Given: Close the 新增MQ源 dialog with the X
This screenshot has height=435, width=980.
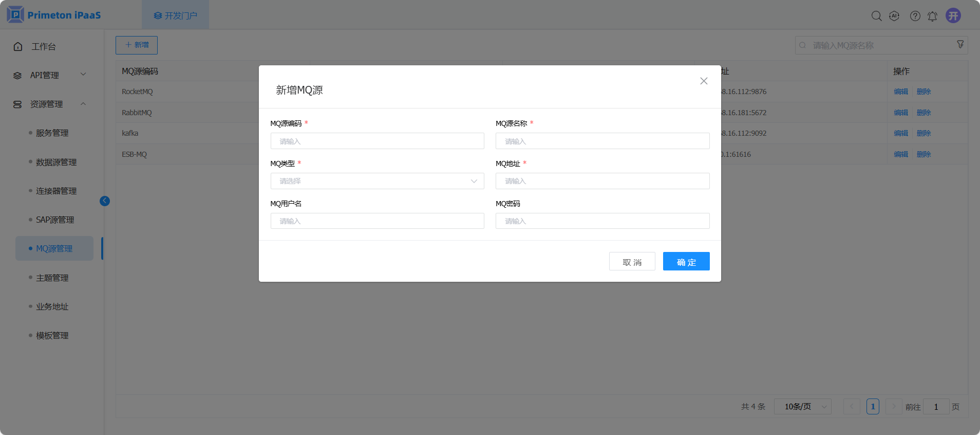Looking at the screenshot, I should coord(704,81).
